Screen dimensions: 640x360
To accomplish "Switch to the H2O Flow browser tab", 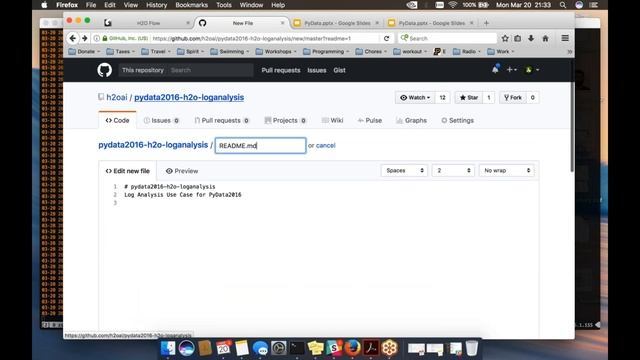I will [x=148, y=23].
